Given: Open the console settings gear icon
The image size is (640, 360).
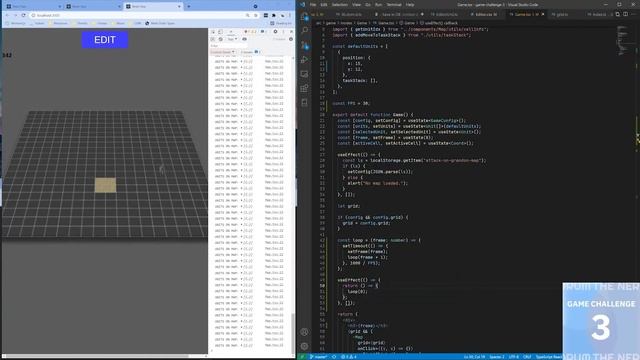Looking at the screenshot, I should point(291,39).
